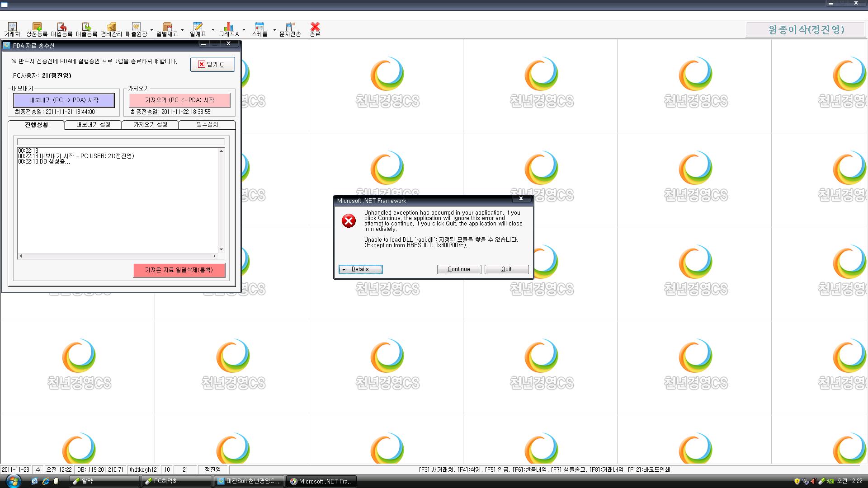This screenshot has height=488, width=868.
Task: Open 일별재고 daily inventory icon
Action: click(x=167, y=29)
